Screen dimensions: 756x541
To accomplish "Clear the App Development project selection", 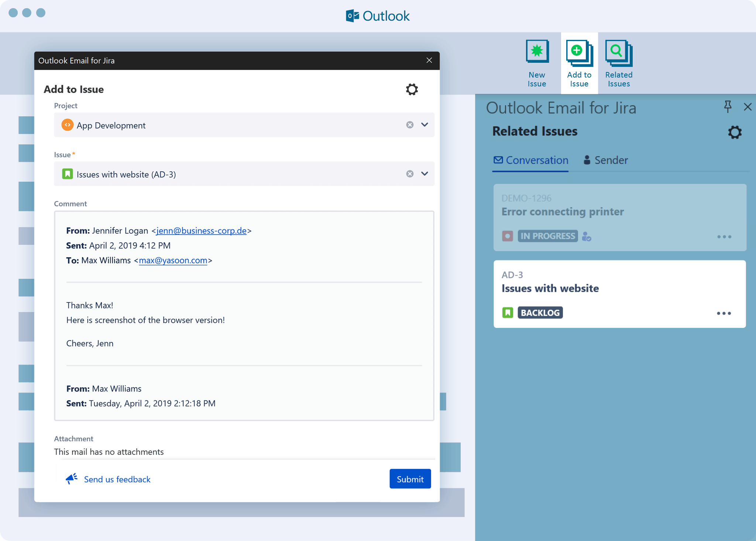I will pos(410,125).
